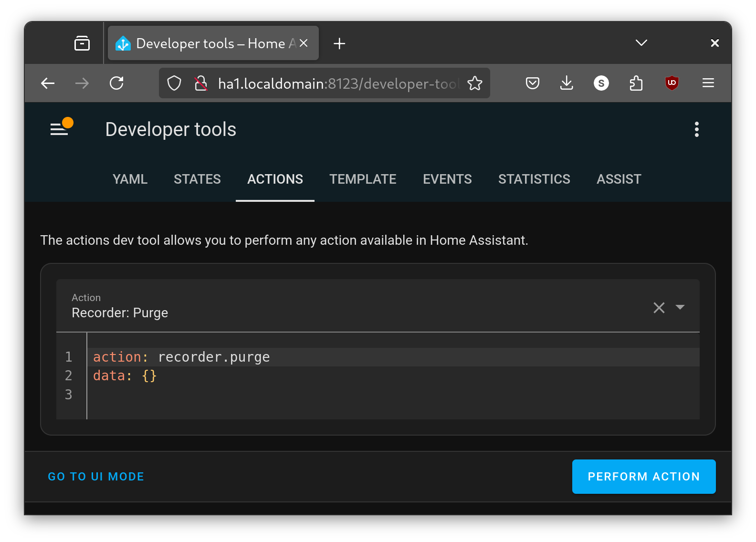Image resolution: width=756 pixels, height=542 pixels.
Task: Open Firefox extensions puzzle icon
Action: click(x=636, y=83)
